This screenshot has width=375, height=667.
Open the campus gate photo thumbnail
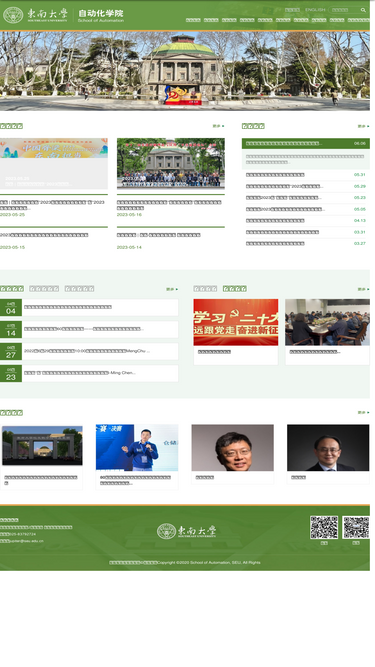(x=42, y=445)
